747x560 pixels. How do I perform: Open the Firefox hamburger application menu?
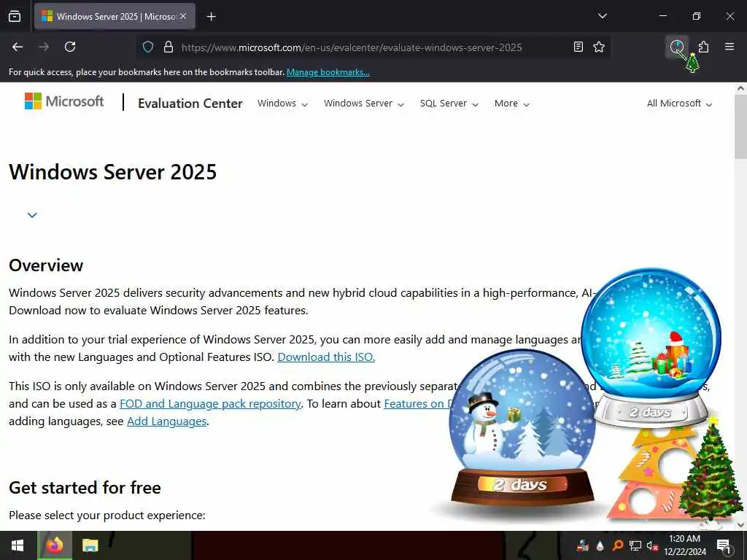point(729,47)
